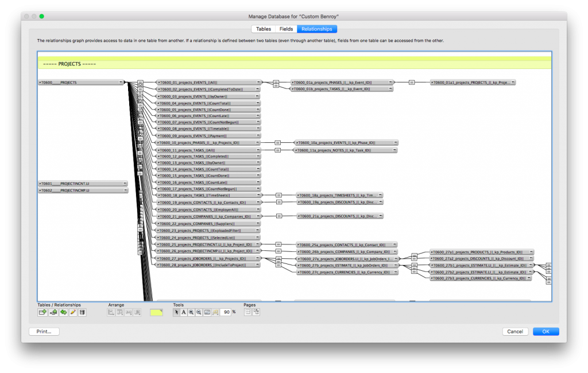The width and height of the screenshot is (588, 373).
Task: Click the pencil Edit object icon
Action: [x=73, y=312]
